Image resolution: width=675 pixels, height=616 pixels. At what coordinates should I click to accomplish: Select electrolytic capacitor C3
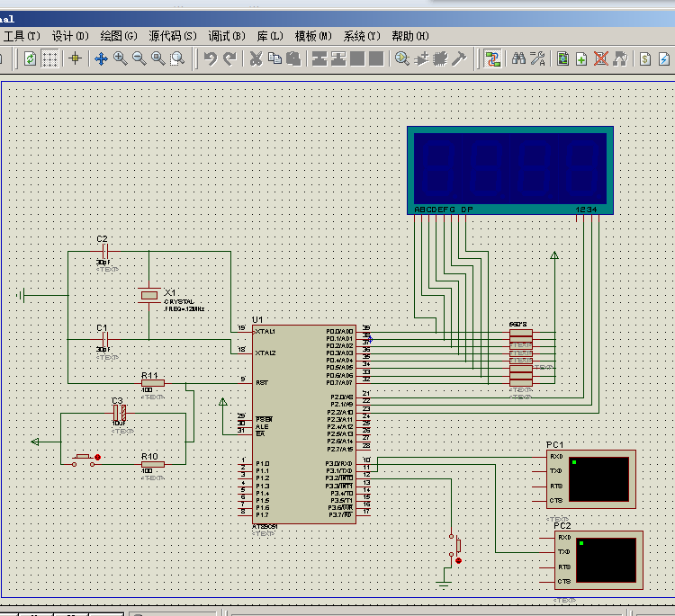point(120,413)
